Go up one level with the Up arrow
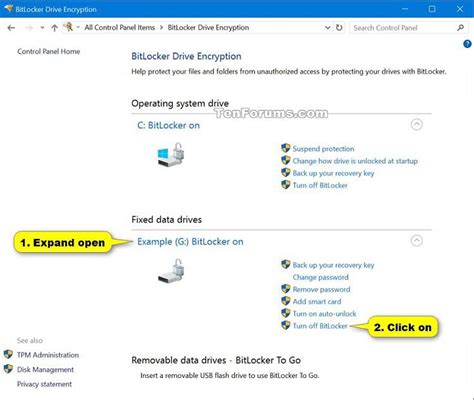 [x=55, y=28]
